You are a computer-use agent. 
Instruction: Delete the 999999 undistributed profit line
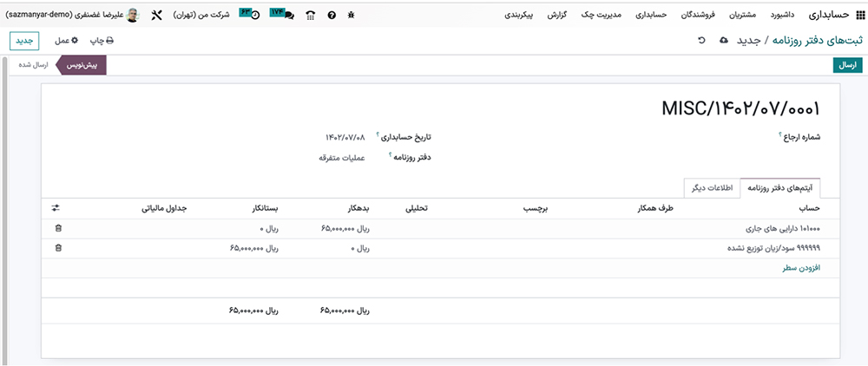click(x=58, y=248)
